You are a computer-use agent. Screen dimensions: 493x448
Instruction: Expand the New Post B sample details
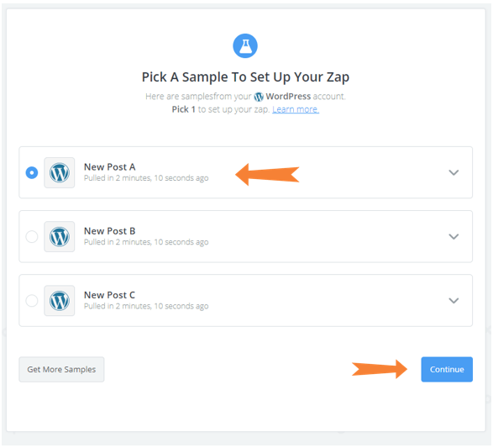[454, 236]
